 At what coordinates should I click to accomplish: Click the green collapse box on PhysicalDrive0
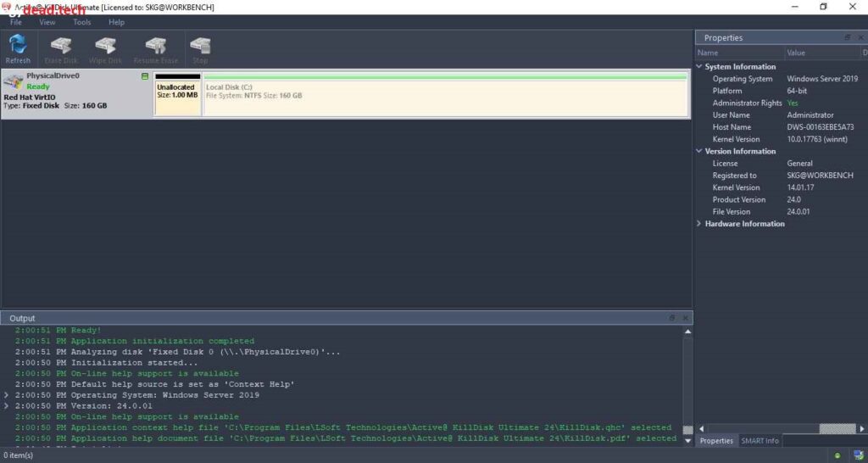(145, 76)
